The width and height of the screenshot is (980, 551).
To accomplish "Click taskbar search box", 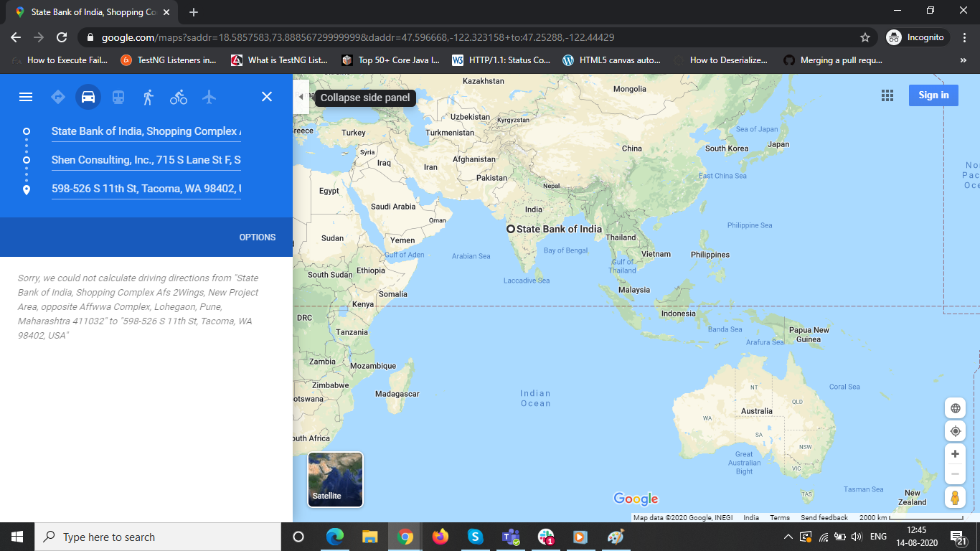I will pos(158,537).
